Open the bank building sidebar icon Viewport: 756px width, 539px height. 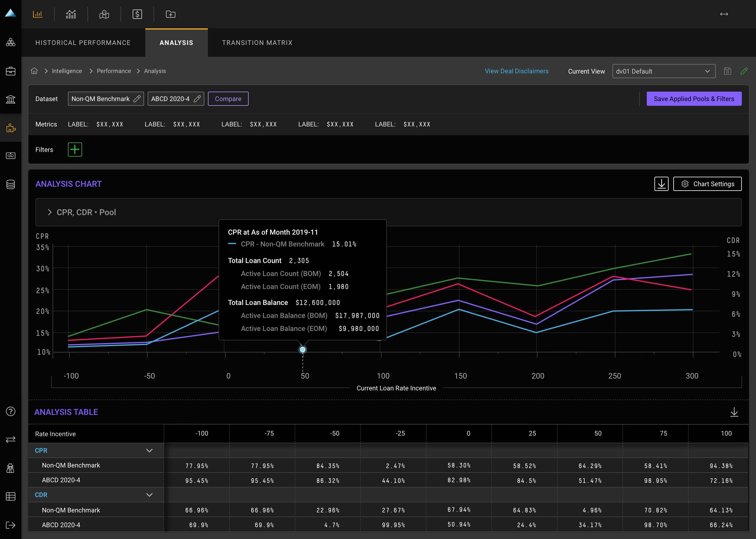click(11, 99)
